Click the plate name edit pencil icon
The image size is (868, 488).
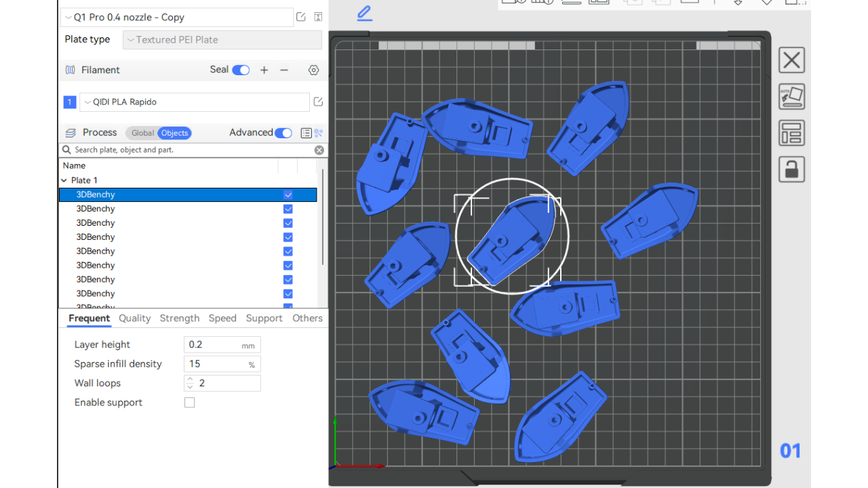click(364, 13)
